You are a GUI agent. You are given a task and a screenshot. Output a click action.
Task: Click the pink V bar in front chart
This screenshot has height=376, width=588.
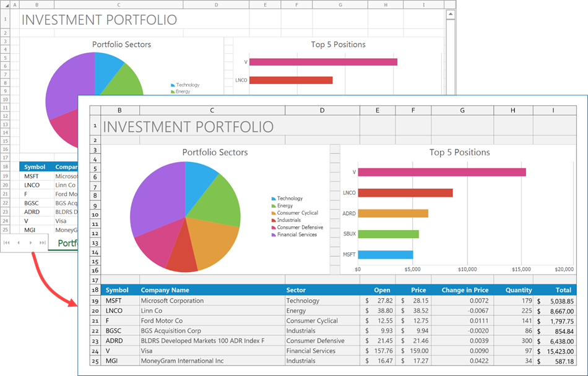(x=442, y=172)
